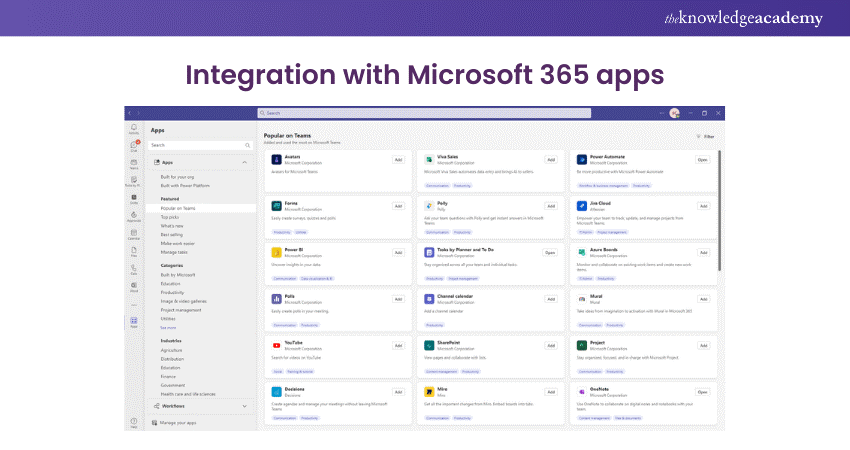The height and width of the screenshot is (450, 850).
Task: Click See more under Categories
Action: coord(168,327)
